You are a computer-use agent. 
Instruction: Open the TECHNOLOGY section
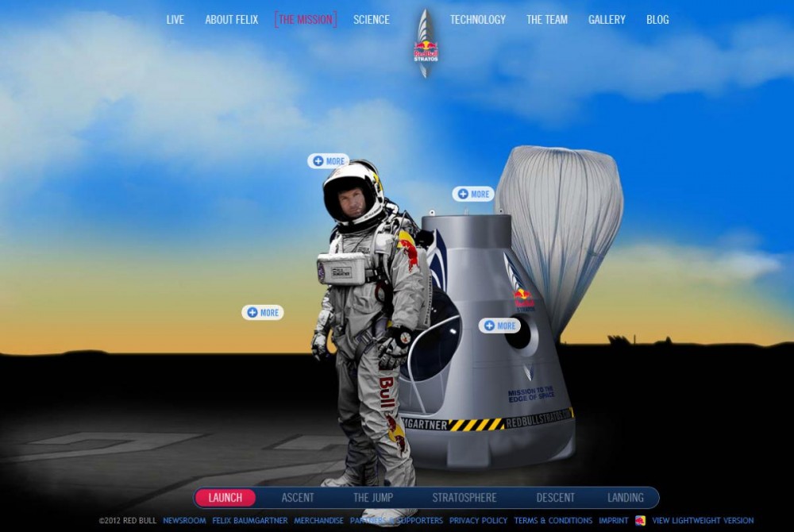point(477,20)
